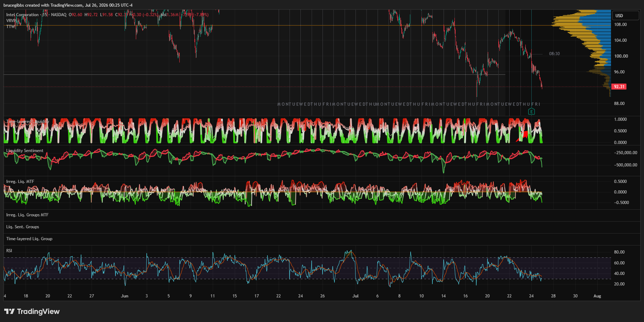Expand the Irreg. Liq. Groups MTF pane
The height and width of the screenshot is (322, 644).
pyautogui.click(x=27, y=215)
